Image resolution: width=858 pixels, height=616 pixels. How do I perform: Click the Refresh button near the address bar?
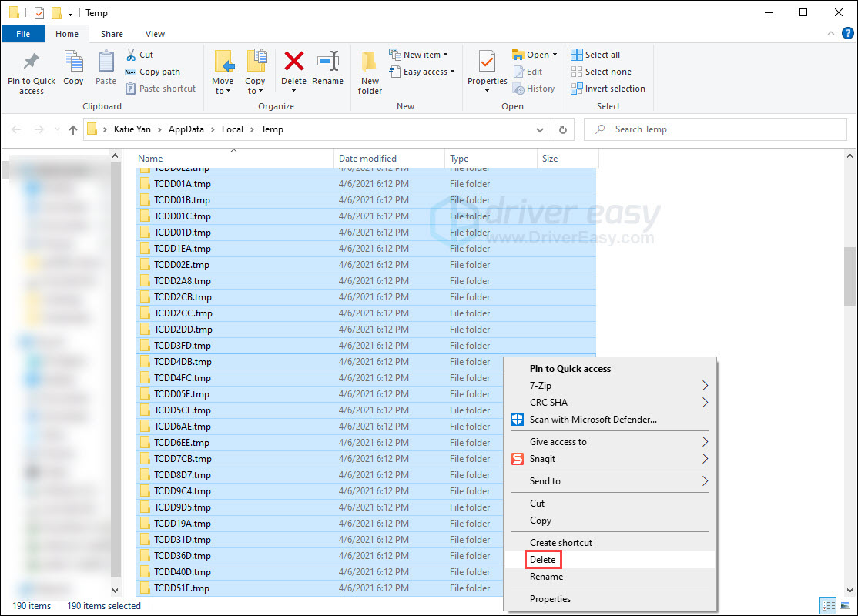(x=563, y=129)
